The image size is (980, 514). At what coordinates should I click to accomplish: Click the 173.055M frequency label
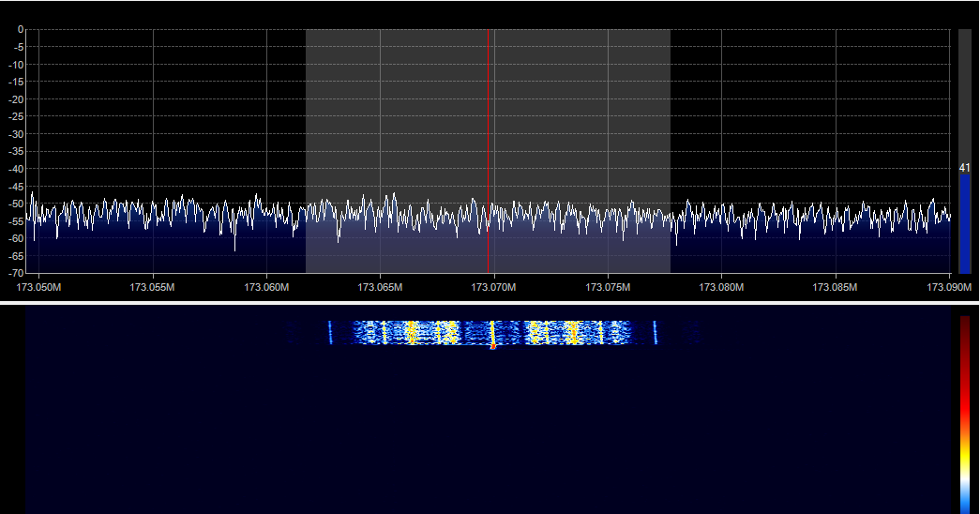153,287
